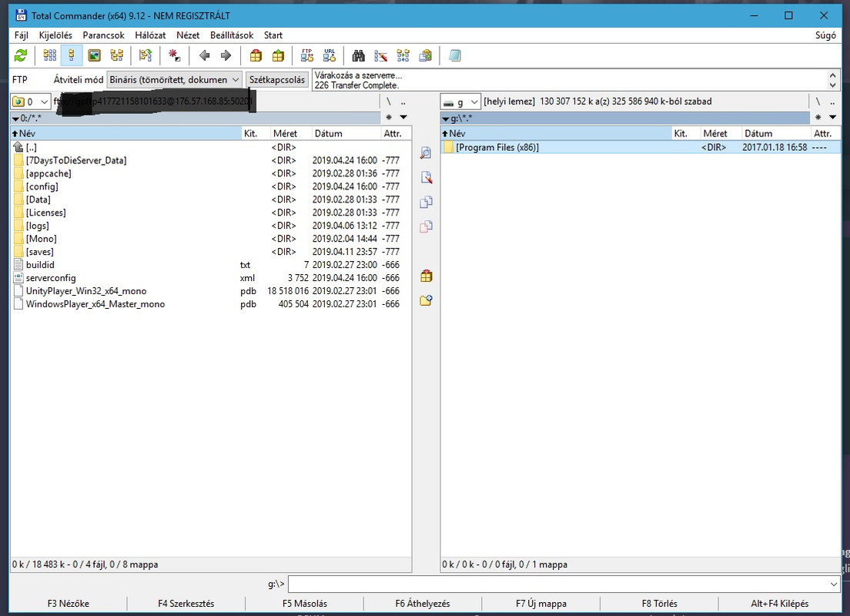This screenshot has height=616, width=850.
Task: Click the New folder icon in middle bar
Action: point(426,300)
